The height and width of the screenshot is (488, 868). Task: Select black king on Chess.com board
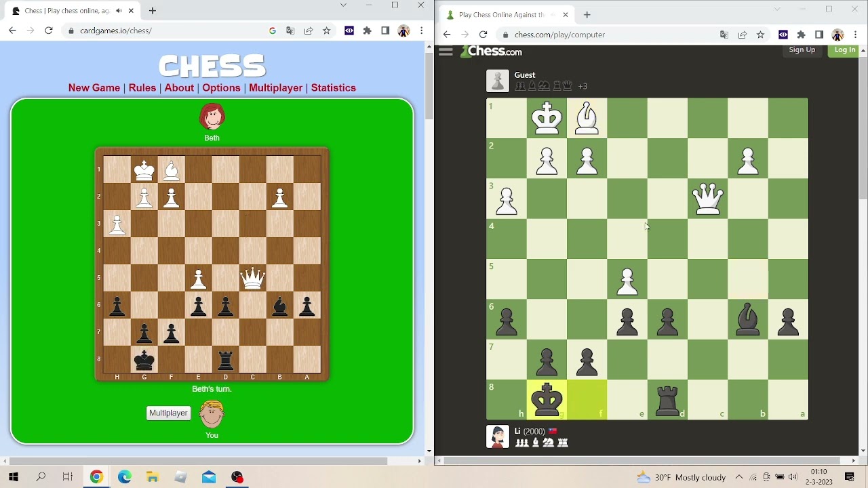click(x=547, y=400)
